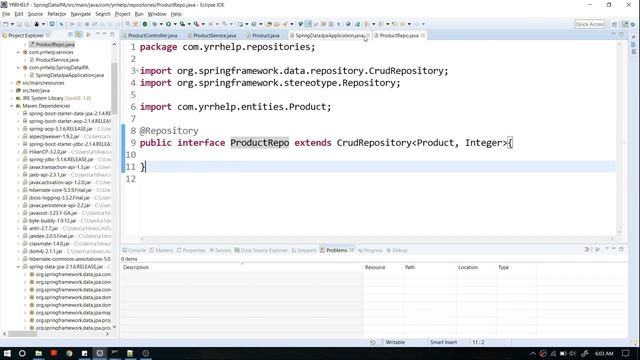
Task: Click the Coverage launch toolbar icon
Action: [182, 24]
